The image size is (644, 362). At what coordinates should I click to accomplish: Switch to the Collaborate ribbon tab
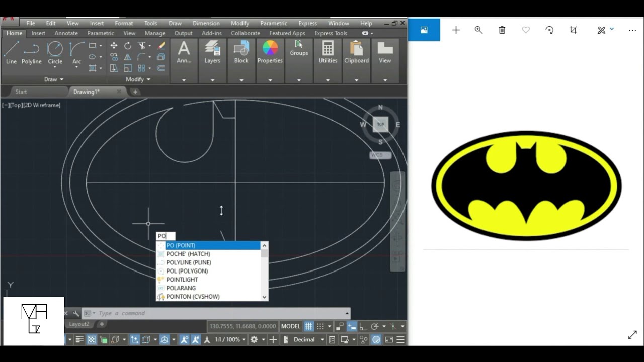click(246, 33)
